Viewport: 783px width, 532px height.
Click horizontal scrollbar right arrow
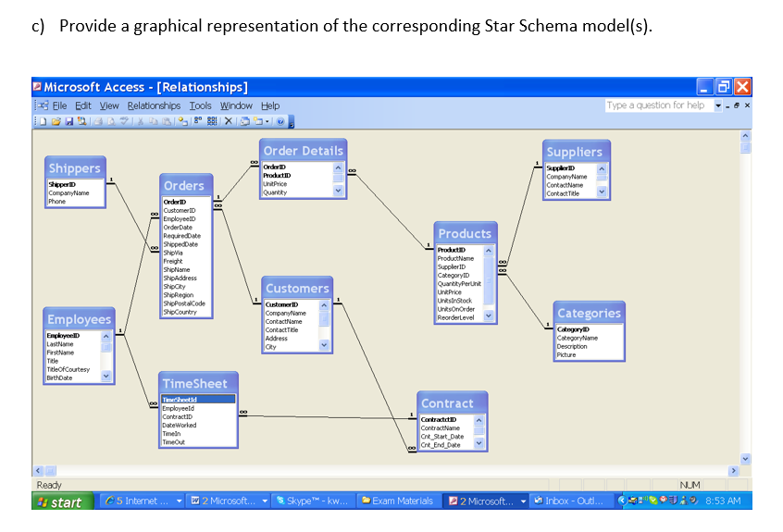pyautogui.click(x=733, y=471)
